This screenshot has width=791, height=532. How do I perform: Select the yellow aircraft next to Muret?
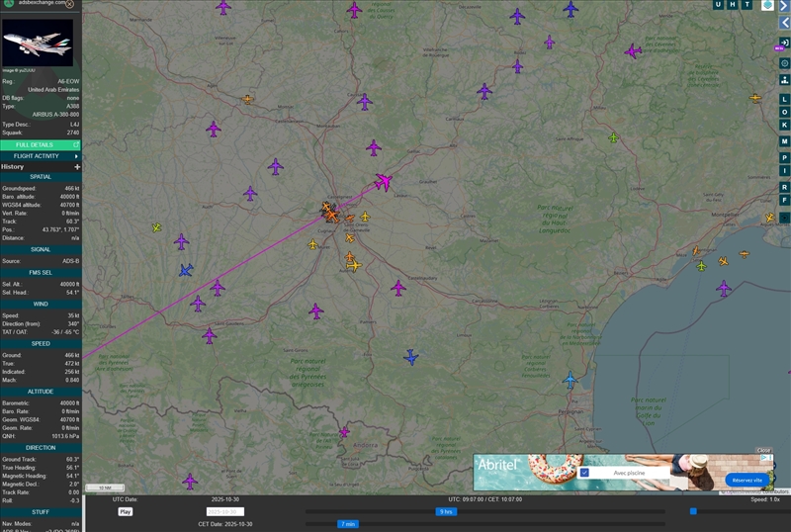(x=312, y=245)
